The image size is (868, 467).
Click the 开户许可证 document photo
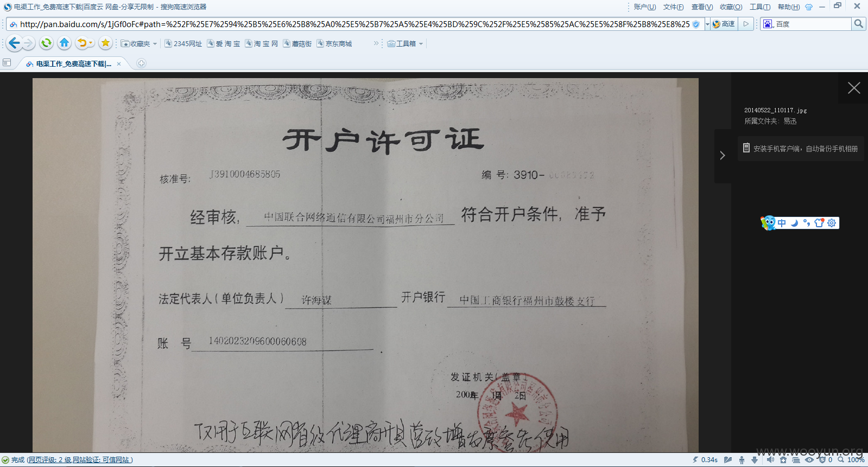point(365,265)
